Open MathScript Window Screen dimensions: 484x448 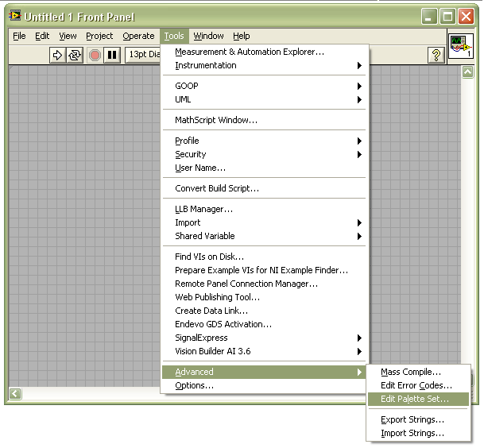click(264, 120)
